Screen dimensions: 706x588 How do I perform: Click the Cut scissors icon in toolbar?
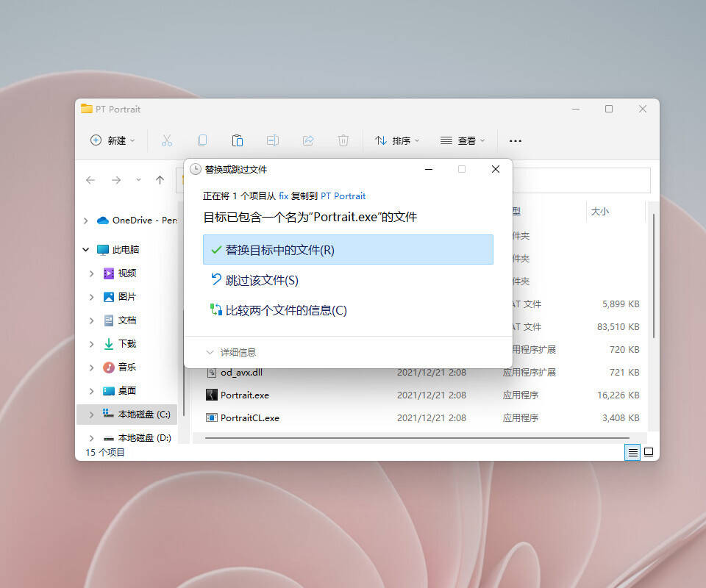(x=167, y=140)
